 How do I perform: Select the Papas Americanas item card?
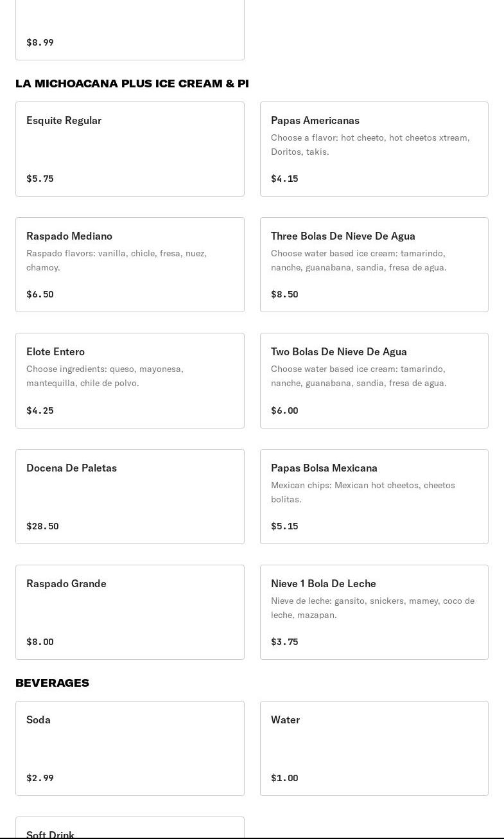(x=374, y=149)
